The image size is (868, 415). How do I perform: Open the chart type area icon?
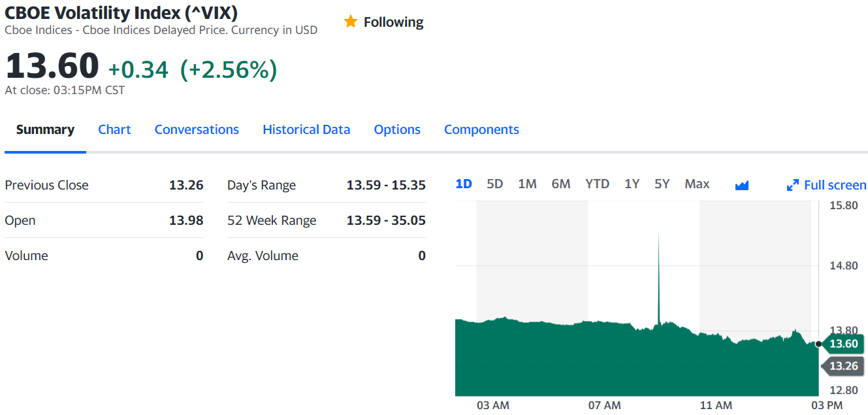(741, 186)
